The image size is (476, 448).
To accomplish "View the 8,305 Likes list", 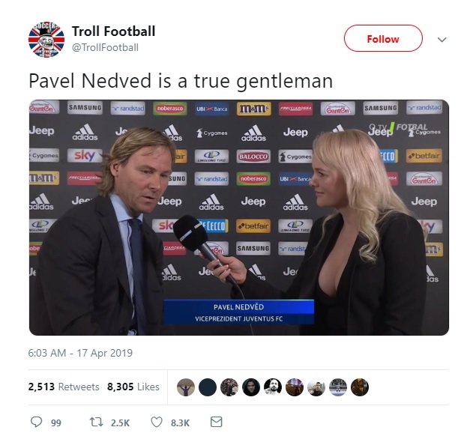I will [133, 387].
